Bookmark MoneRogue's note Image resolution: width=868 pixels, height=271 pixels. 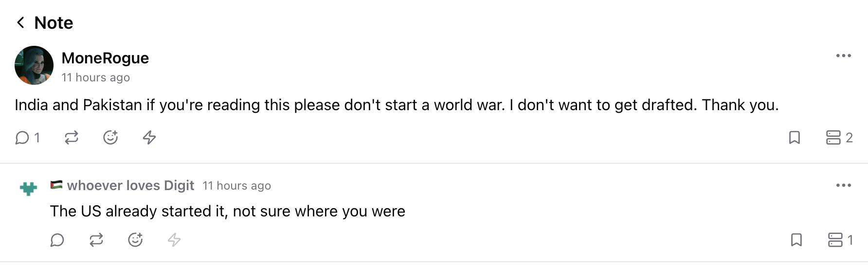(x=795, y=138)
